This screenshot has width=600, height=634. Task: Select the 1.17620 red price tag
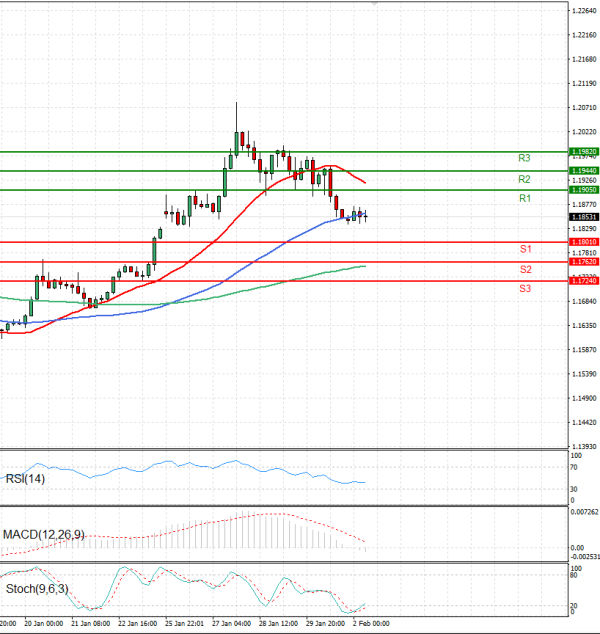coord(584,262)
